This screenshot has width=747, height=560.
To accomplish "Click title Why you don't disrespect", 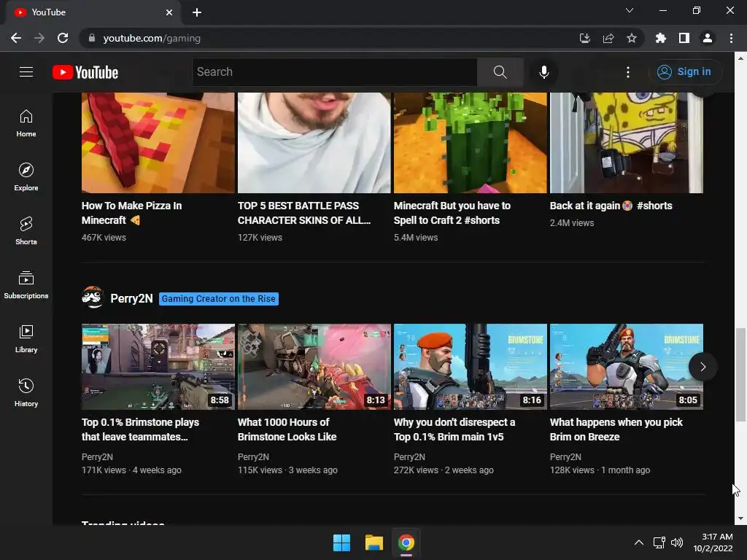I will coord(454,429).
